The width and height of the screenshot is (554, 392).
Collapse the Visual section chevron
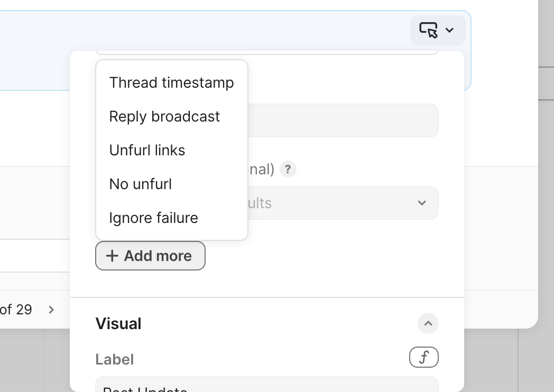pyautogui.click(x=428, y=323)
